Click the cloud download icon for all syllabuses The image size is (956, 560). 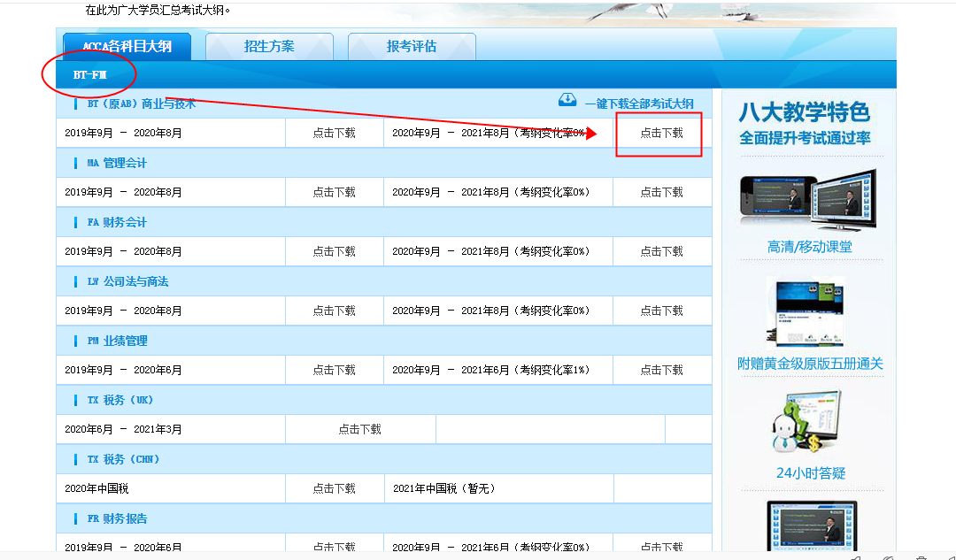pos(567,101)
